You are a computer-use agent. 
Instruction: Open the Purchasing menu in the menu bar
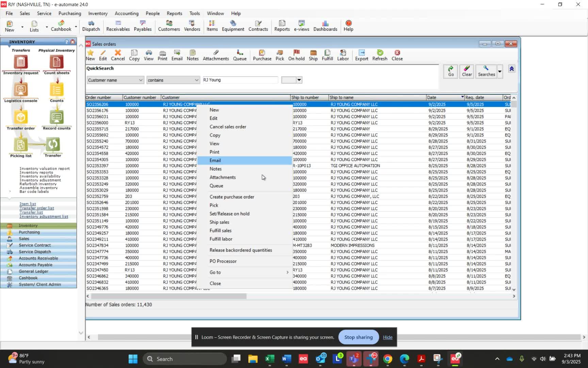[x=70, y=13]
